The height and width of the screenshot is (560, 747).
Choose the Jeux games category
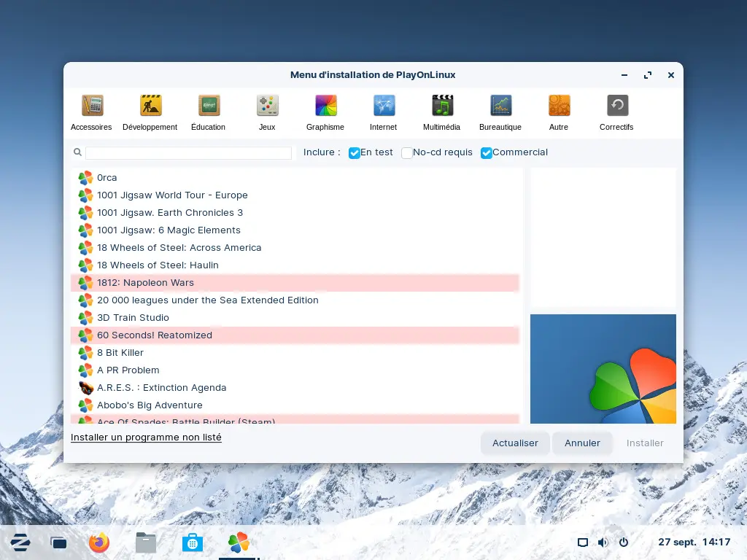tap(267, 106)
